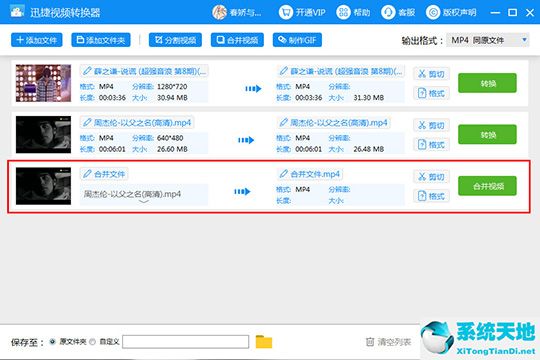Click the 开通VIP shopping cart icon
This screenshot has width=540, height=360.
pos(285,12)
